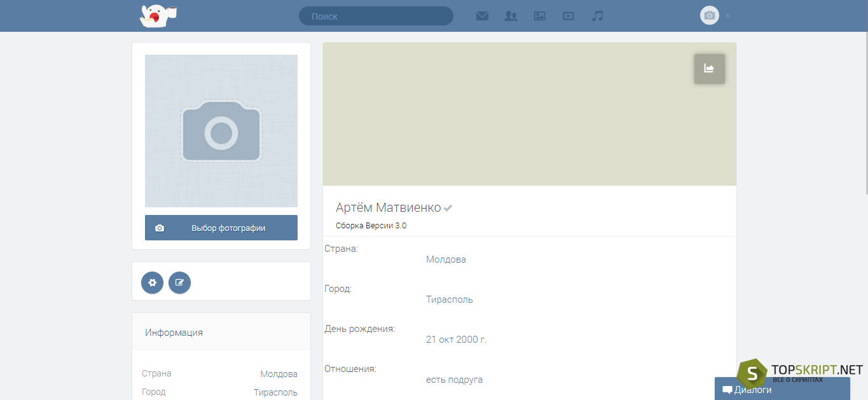Click the profile photo placeholder

point(221,131)
